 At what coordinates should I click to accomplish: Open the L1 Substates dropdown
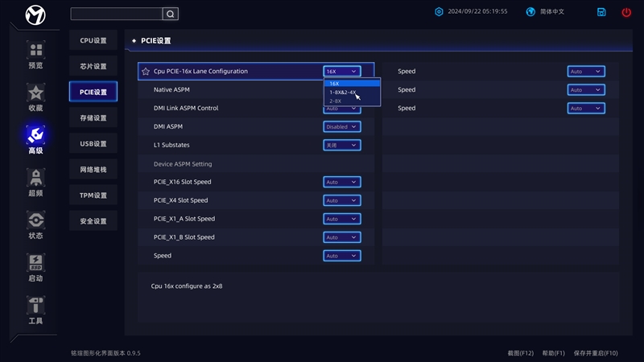(342, 145)
